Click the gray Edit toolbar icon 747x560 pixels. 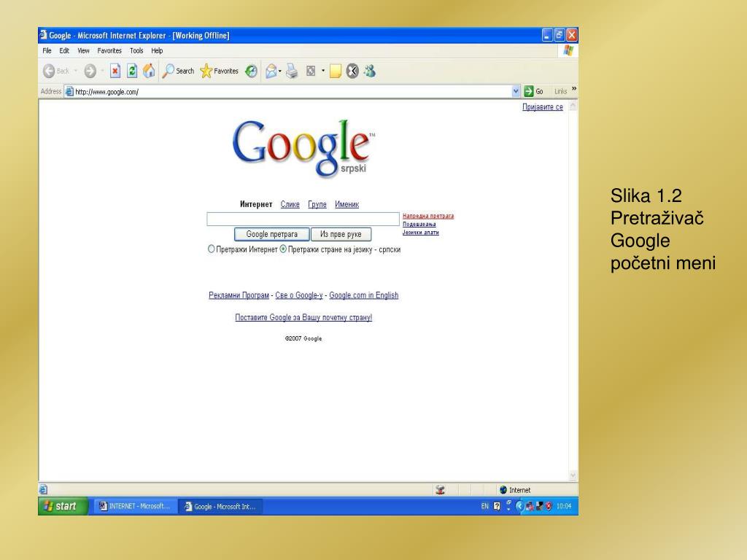click(x=311, y=71)
